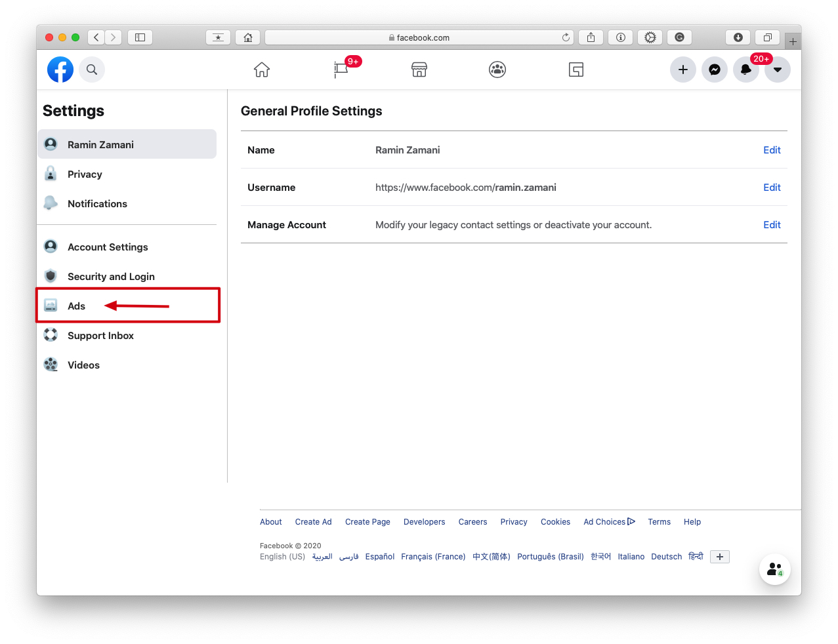Open Messenger from top bar

pos(715,70)
